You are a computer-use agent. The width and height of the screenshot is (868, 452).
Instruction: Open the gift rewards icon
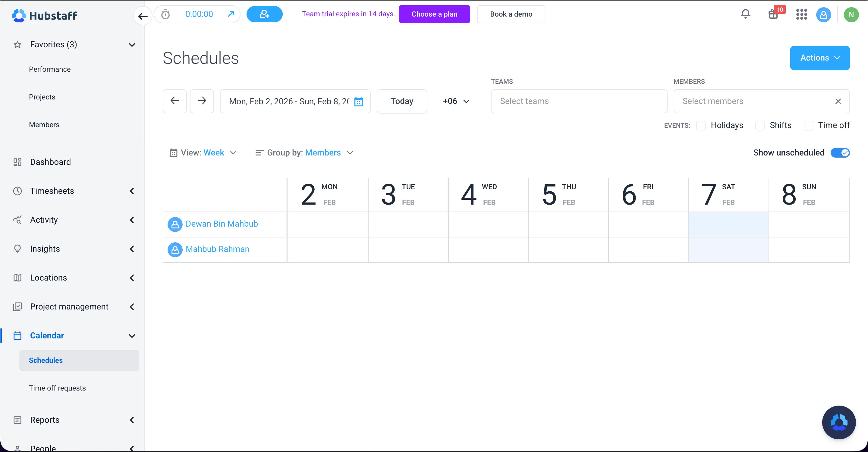[x=773, y=14]
